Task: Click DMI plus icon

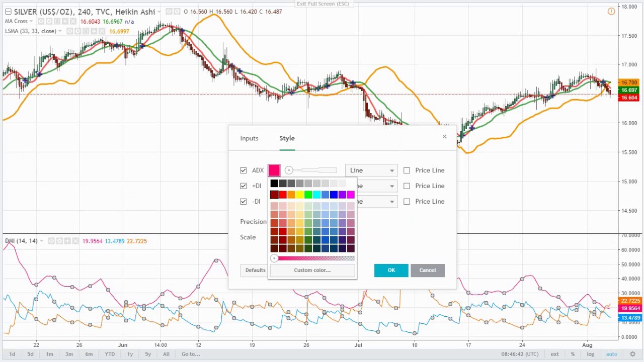Action: pyautogui.click(x=67, y=241)
